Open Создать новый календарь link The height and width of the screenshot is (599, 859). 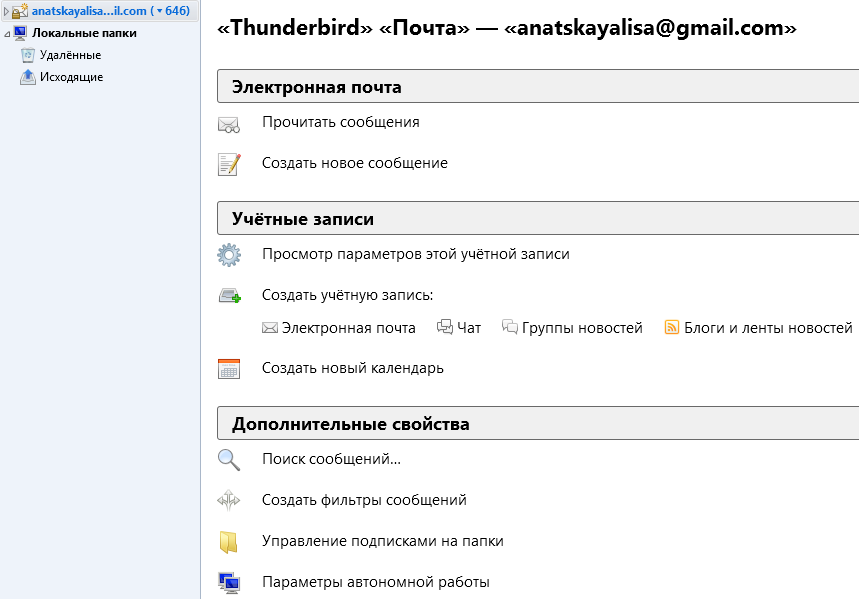click(x=353, y=368)
